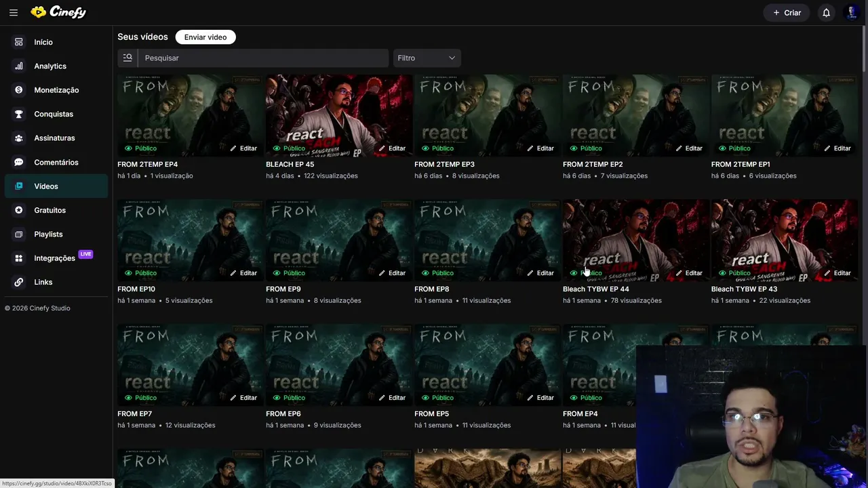Click the Gratuitos sidebar icon
The height and width of the screenshot is (488, 868).
pos(19,210)
